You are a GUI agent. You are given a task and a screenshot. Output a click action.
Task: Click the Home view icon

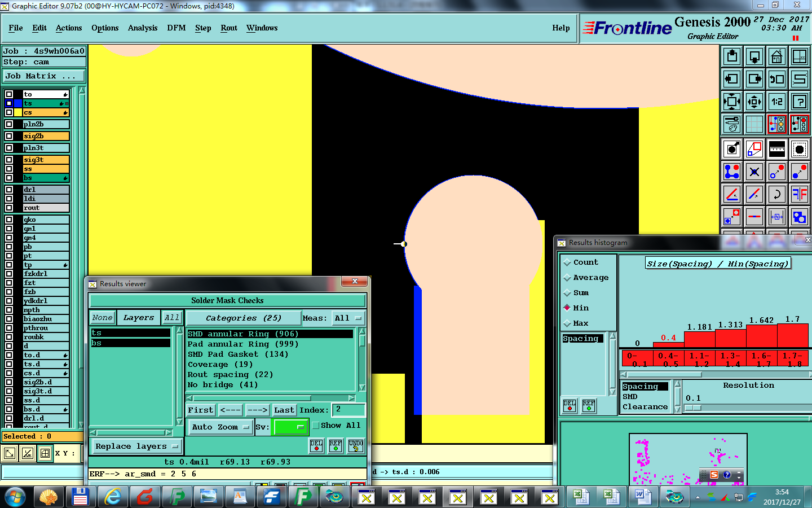pyautogui.click(x=776, y=56)
